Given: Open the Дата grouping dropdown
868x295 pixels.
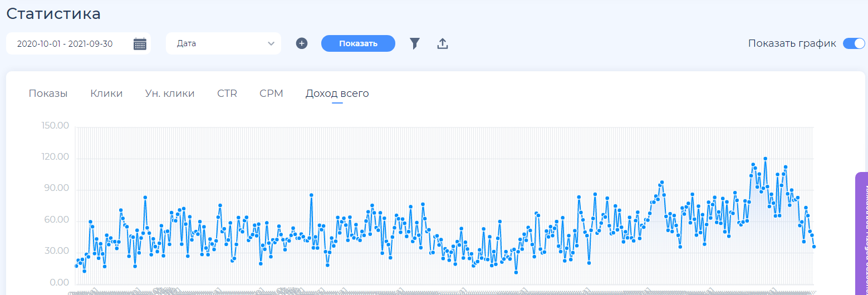Looking at the screenshot, I should tap(223, 43).
